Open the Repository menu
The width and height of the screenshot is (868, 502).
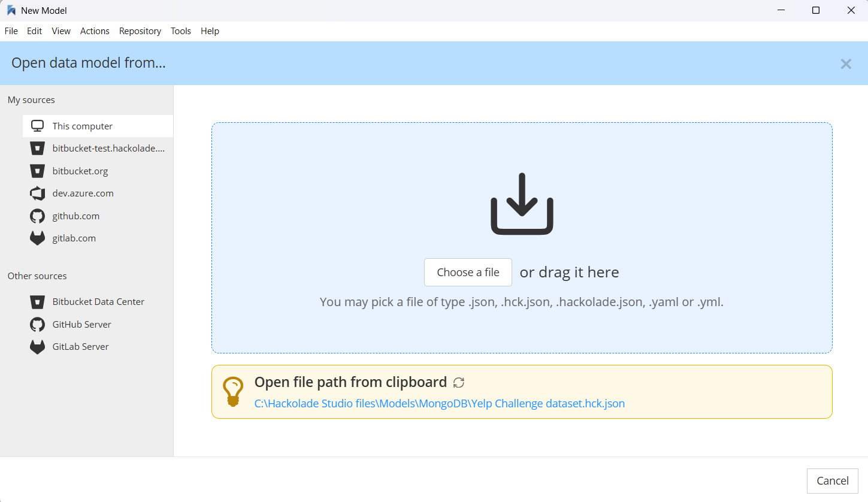(140, 31)
